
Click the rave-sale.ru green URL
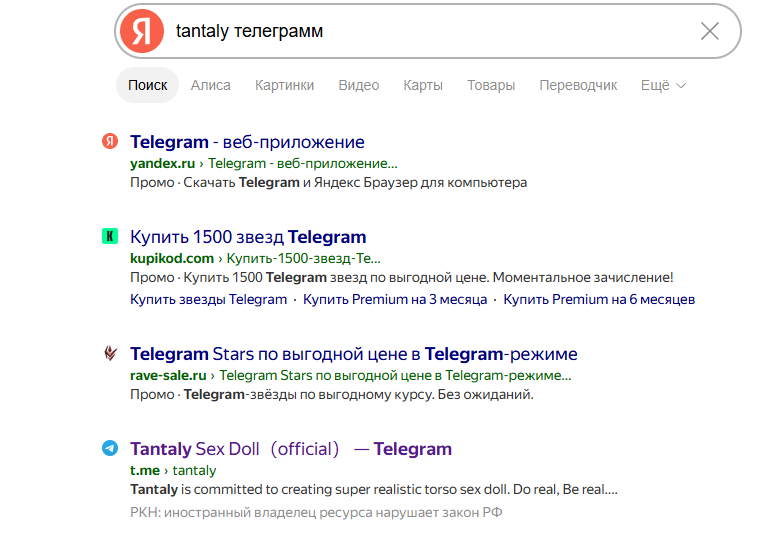click(168, 375)
